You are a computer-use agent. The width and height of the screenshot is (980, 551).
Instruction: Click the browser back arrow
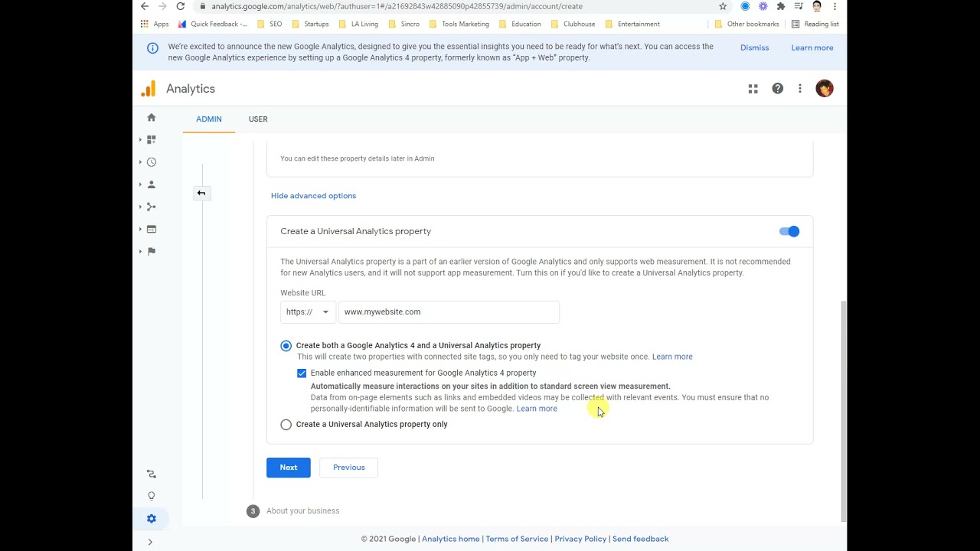(145, 6)
